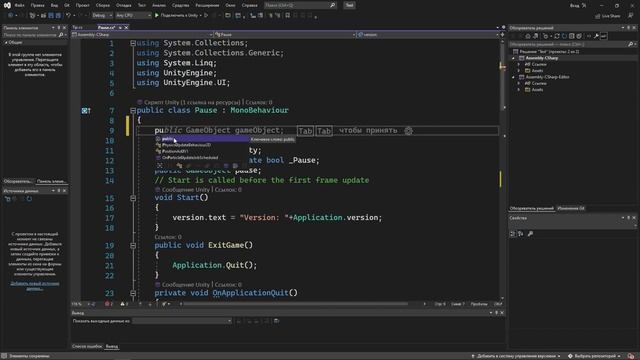Image resolution: width=640 pixels, height=360 pixels.
Task: Click add data source icon in Источники данных
Action: click(7, 199)
